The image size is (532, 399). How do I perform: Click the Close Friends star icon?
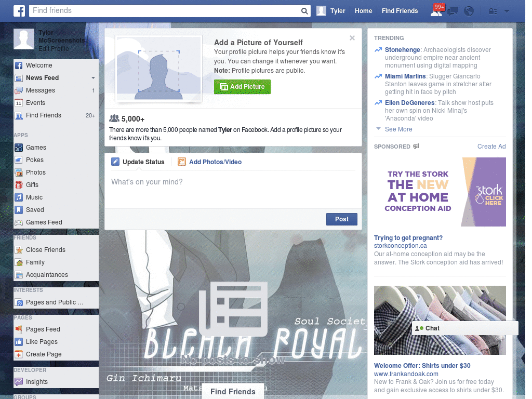[x=19, y=250]
